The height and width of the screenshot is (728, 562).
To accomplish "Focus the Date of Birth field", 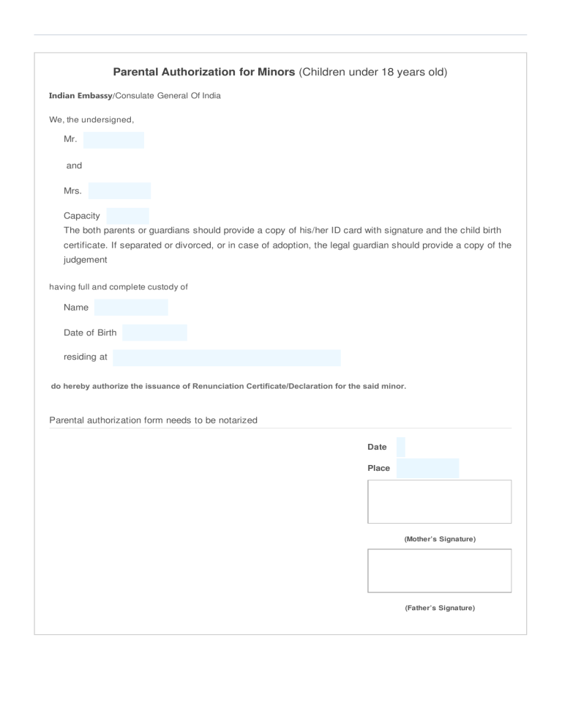I will [x=154, y=333].
